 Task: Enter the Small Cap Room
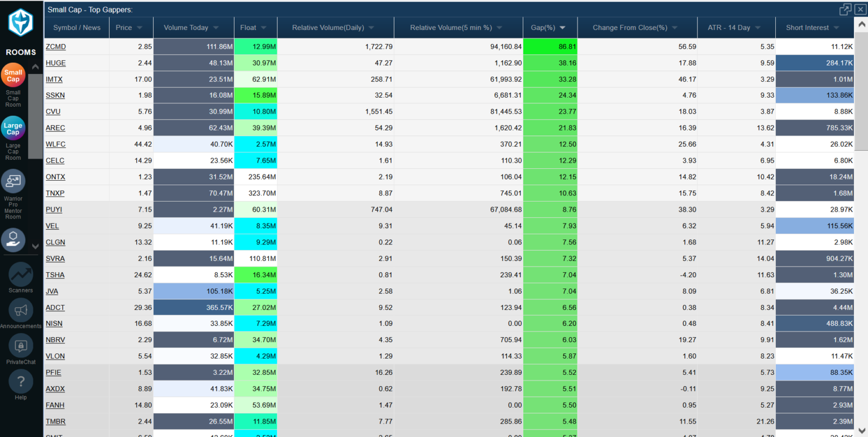[13, 74]
